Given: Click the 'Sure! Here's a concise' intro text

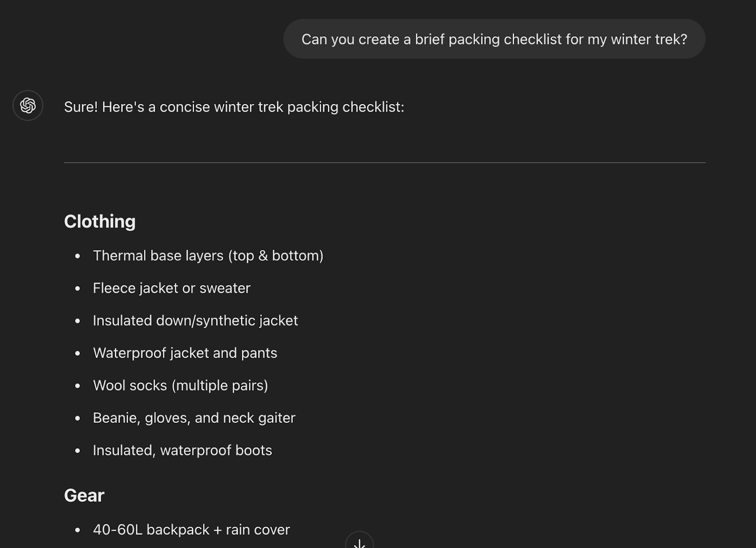Looking at the screenshot, I should coord(234,107).
